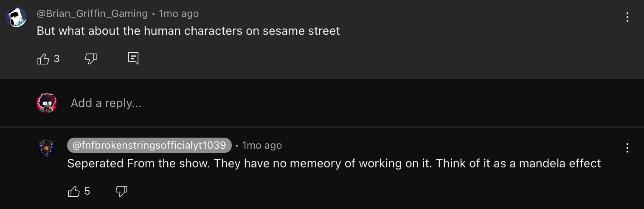Viewport: 644px width, 209px height.
Task: Open the fnfbrokenstringsofficialyt1039 avatar
Action: [47, 147]
